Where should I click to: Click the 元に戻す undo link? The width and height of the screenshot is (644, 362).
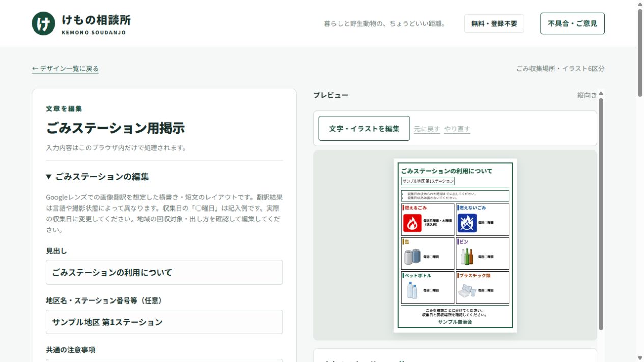(427, 129)
